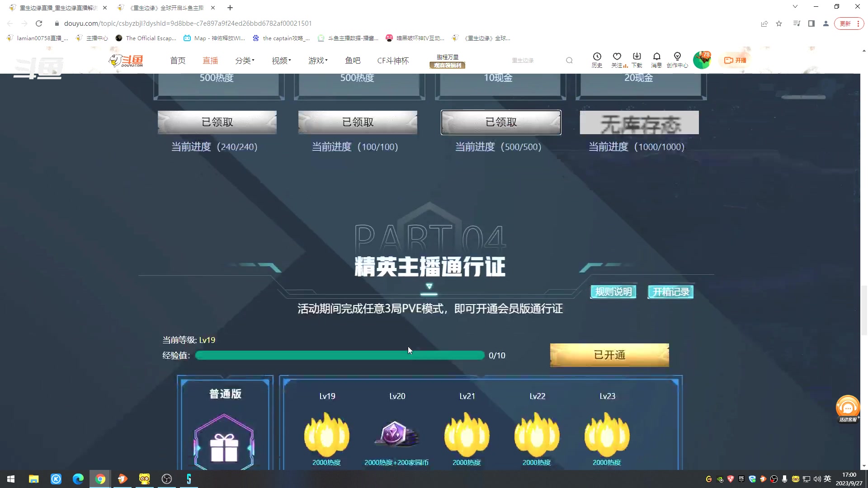Open OBS Studio from taskbar
This screenshot has width=868, height=488.
(x=167, y=479)
